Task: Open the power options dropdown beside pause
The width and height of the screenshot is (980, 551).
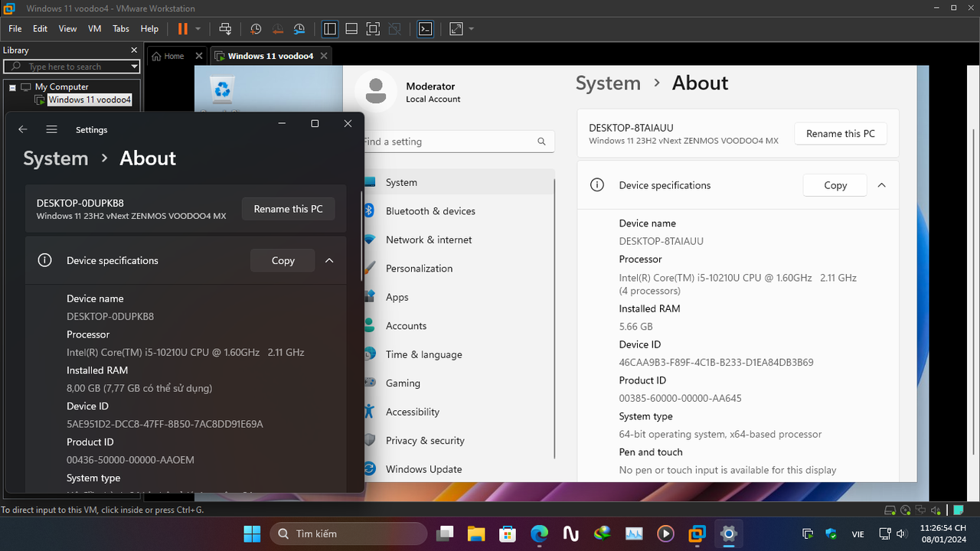Action: click(x=198, y=29)
